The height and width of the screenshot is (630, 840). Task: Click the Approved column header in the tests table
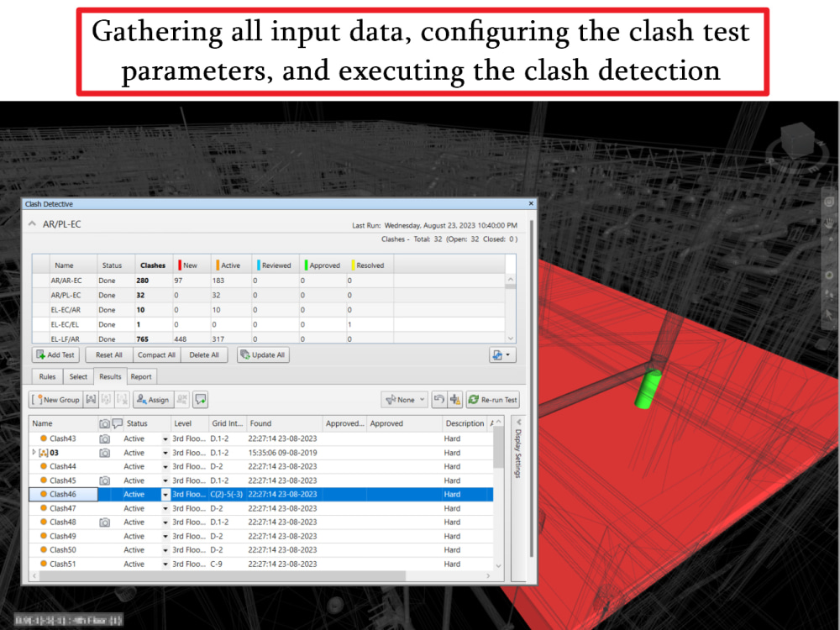323,265
